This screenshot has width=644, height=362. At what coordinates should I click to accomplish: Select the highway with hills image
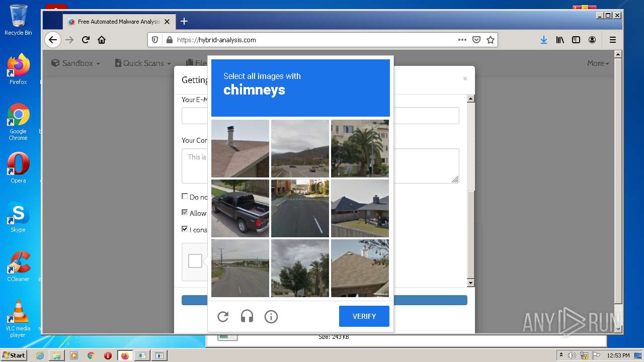[300, 148]
